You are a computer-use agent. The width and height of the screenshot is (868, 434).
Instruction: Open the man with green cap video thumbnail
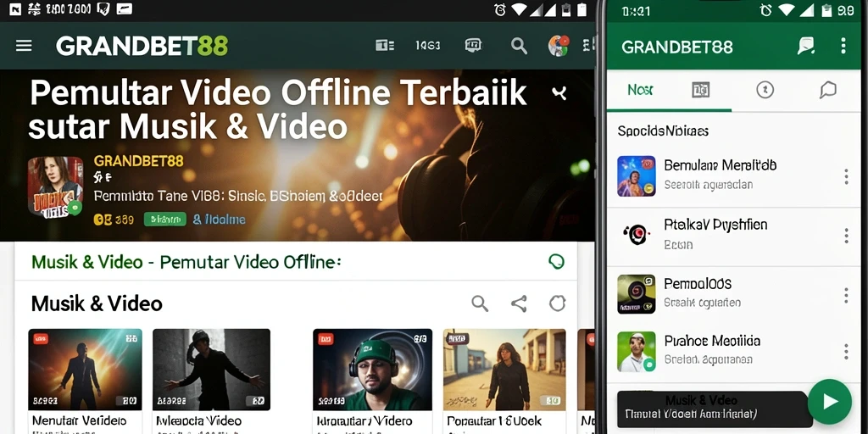pos(373,370)
